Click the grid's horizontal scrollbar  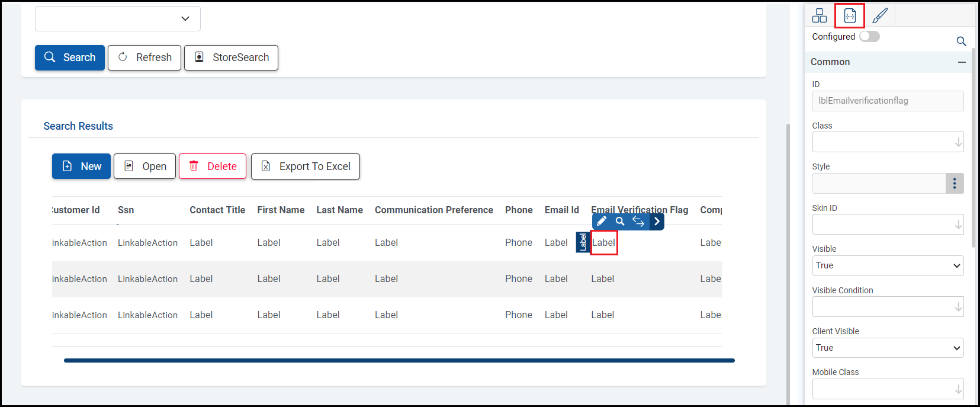399,360
